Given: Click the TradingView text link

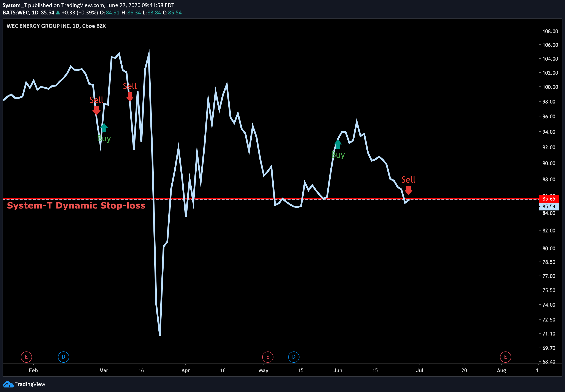Looking at the screenshot, I should point(30,384).
